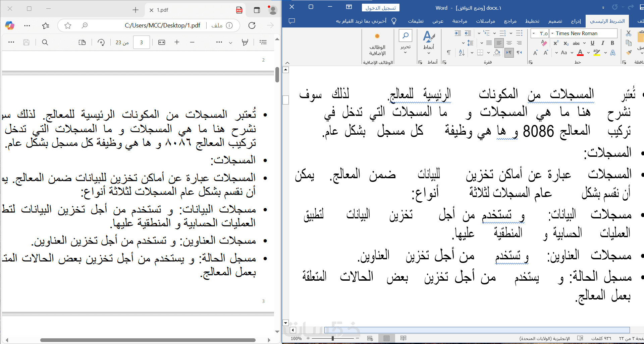The width and height of the screenshot is (644, 344).
Task: Open Favorites list in Edge toolbar
Action: click(x=46, y=25)
